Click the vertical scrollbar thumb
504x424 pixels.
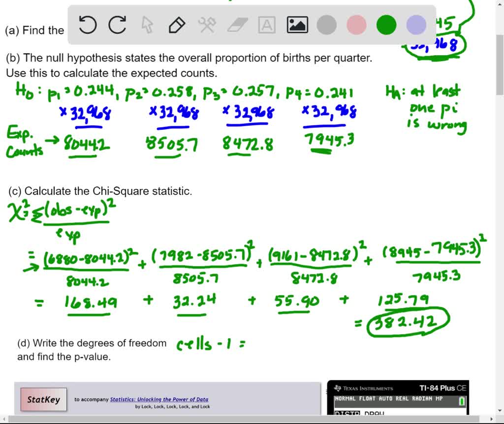500,64
